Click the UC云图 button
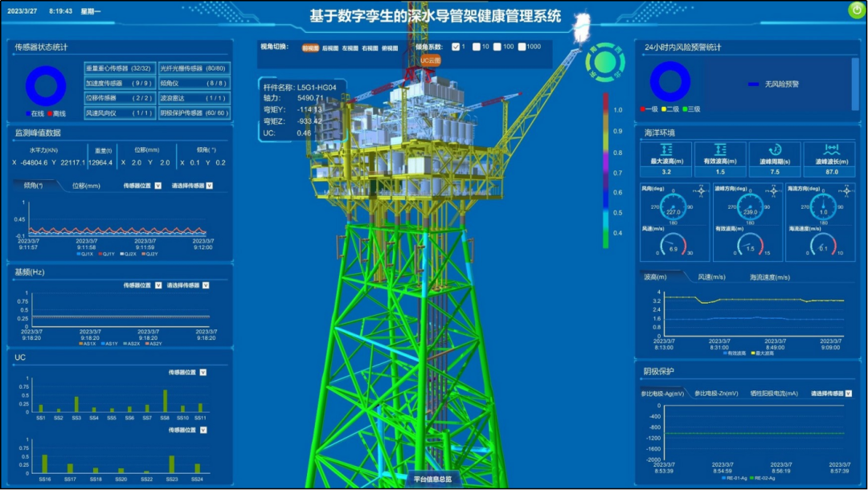 [x=431, y=60]
